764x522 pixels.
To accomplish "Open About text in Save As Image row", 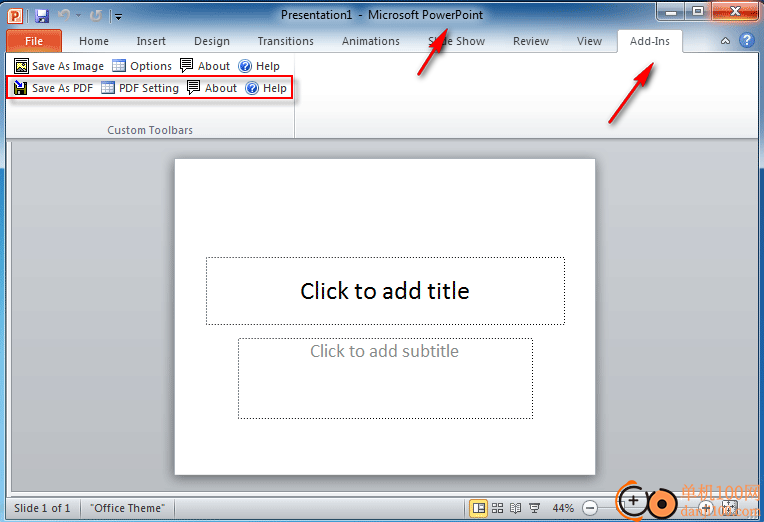I will click(x=214, y=66).
